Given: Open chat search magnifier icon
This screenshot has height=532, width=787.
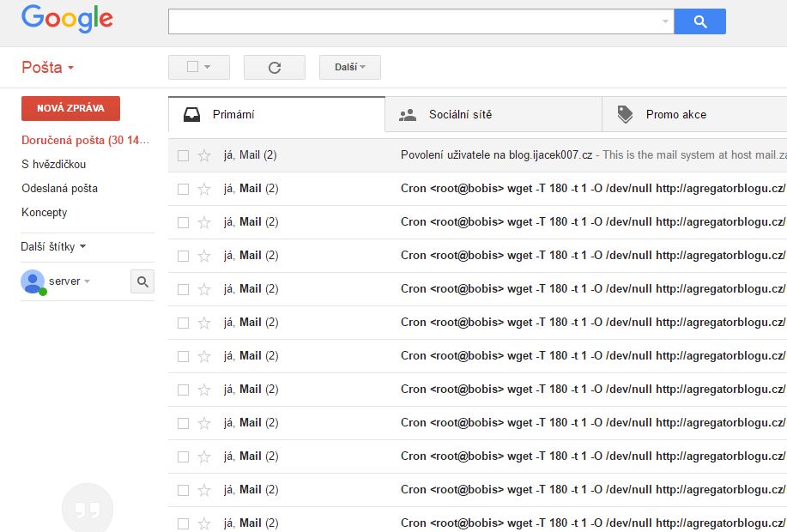Looking at the screenshot, I should pyautogui.click(x=142, y=281).
